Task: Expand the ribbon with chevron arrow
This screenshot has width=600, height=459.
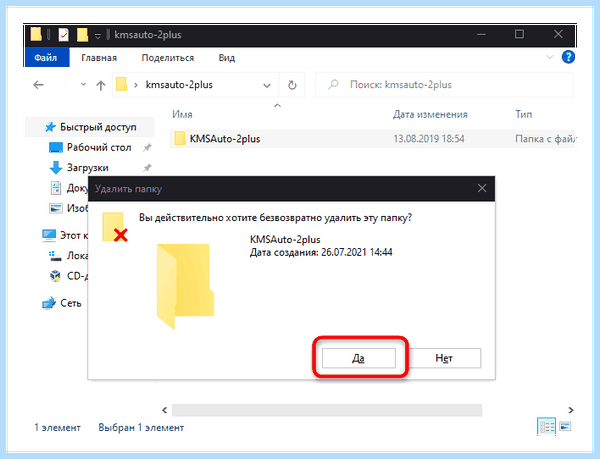Action: (x=549, y=57)
